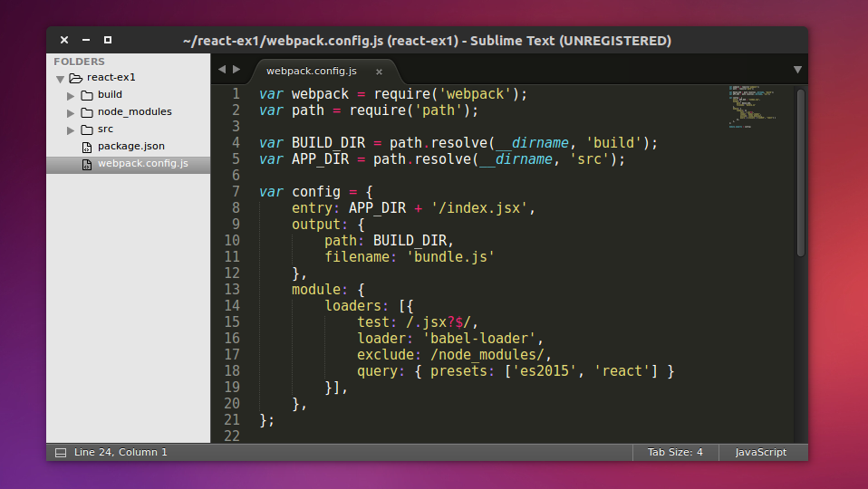The width and height of the screenshot is (868, 489).
Task: Click the test regex /.jsx?$/
Action: point(439,322)
